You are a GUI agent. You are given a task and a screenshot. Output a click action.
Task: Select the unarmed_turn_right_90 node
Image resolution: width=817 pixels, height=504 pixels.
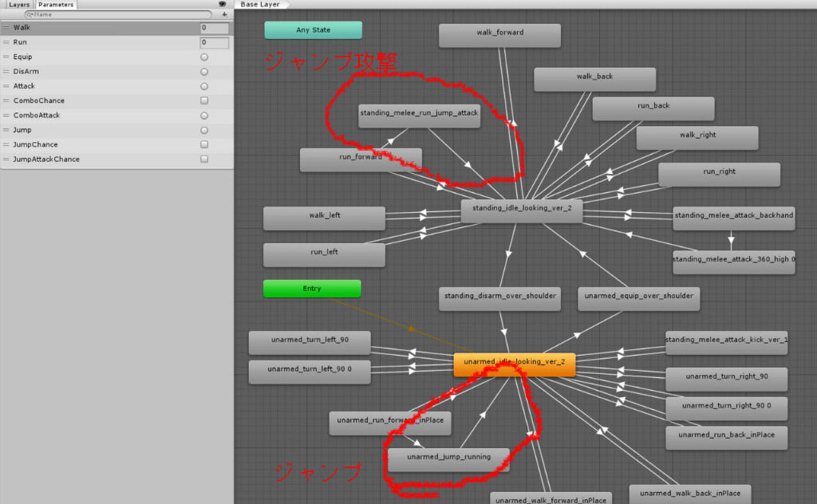726,379
